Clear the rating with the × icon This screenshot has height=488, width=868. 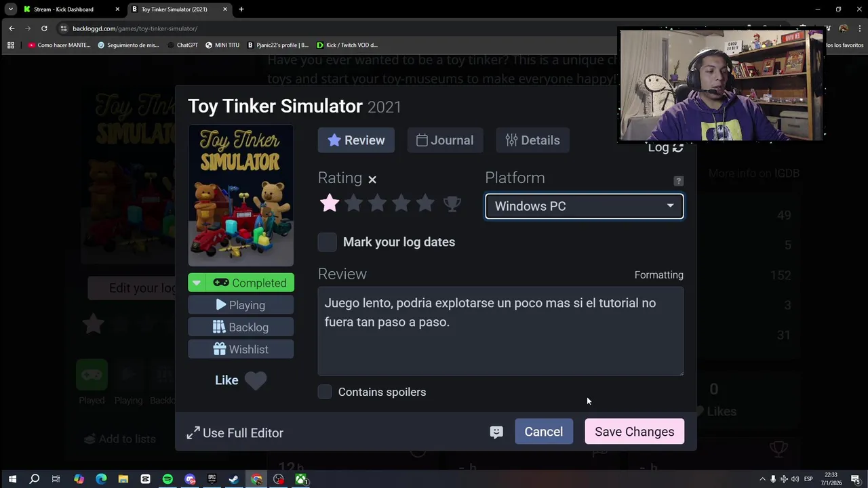(372, 180)
